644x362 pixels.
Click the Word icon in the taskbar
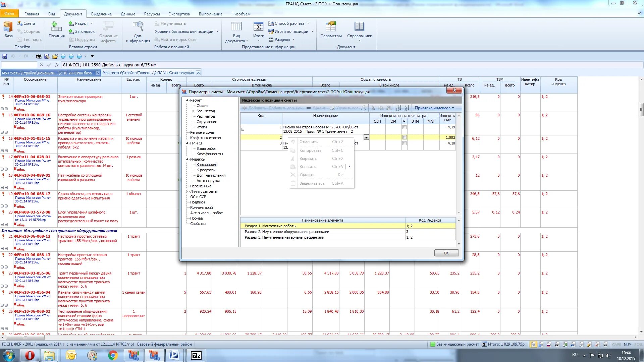point(175,355)
